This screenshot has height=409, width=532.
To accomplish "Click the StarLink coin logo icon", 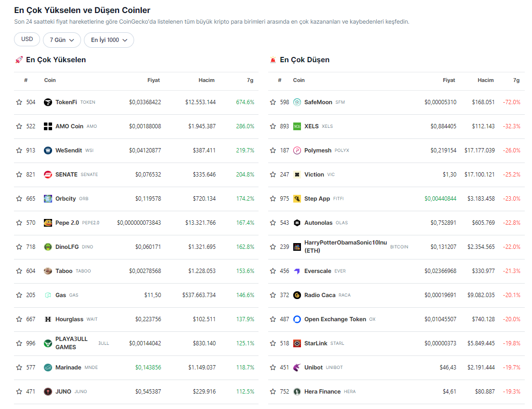I will tap(297, 343).
